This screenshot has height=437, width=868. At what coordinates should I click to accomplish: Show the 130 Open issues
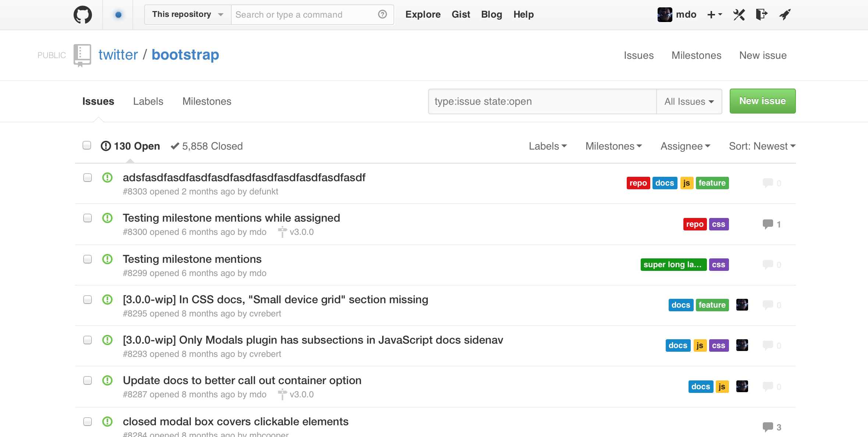click(130, 146)
